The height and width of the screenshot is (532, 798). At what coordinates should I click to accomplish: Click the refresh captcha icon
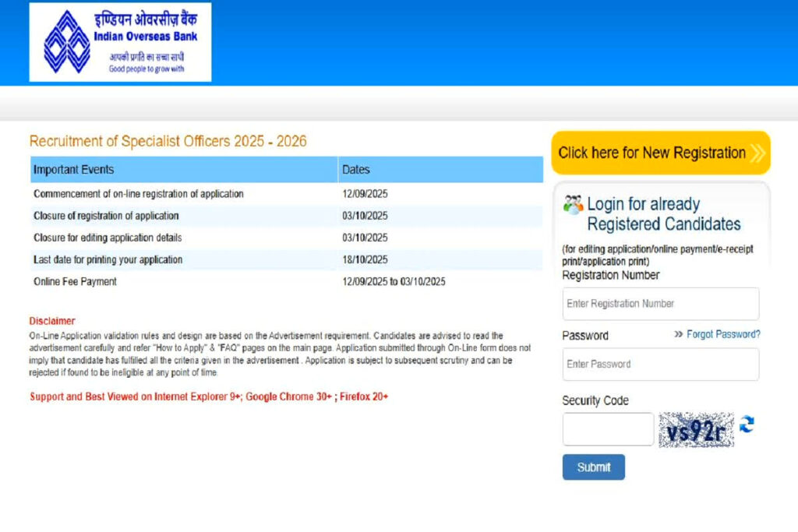coord(748,426)
